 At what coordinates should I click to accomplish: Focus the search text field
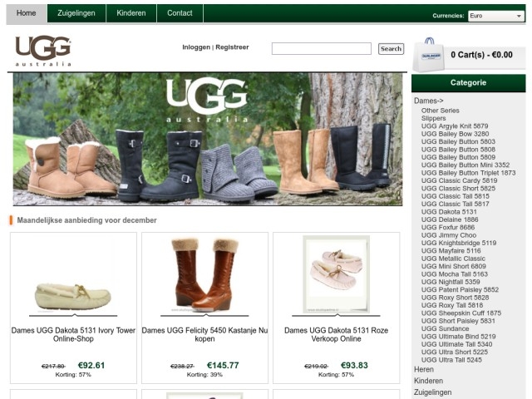point(322,48)
